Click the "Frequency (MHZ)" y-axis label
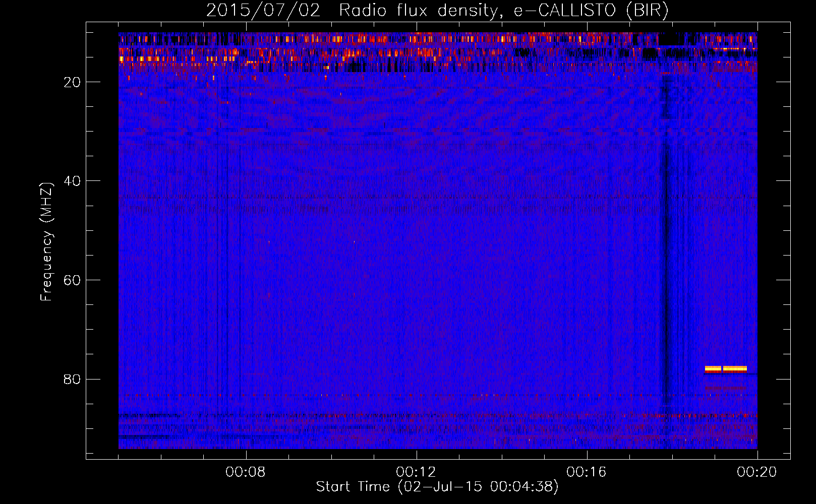The height and width of the screenshot is (504, 816). (46, 242)
